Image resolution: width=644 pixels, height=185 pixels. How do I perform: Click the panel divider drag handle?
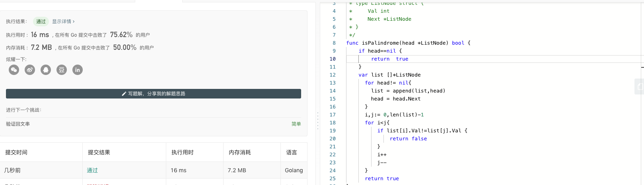[317, 121]
